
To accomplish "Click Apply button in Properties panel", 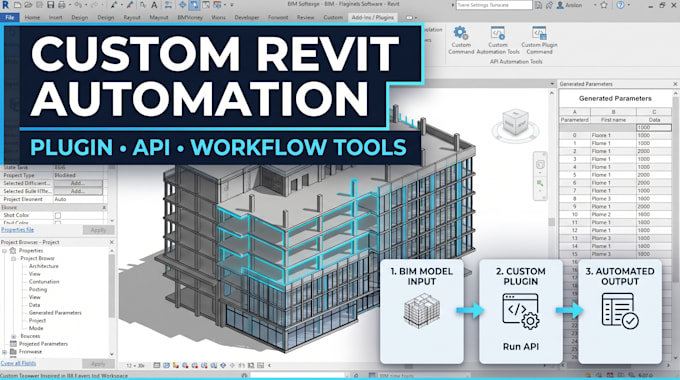I will tap(98, 230).
